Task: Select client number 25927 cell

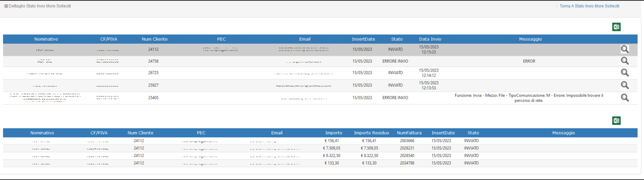Action: click(x=153, y=85)
